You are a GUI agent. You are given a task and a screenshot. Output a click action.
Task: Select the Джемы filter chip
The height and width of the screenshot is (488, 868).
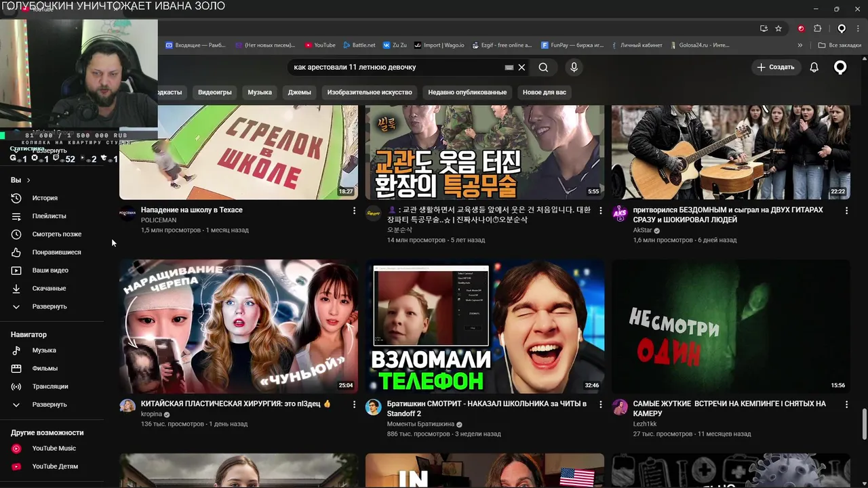(299, 92)
